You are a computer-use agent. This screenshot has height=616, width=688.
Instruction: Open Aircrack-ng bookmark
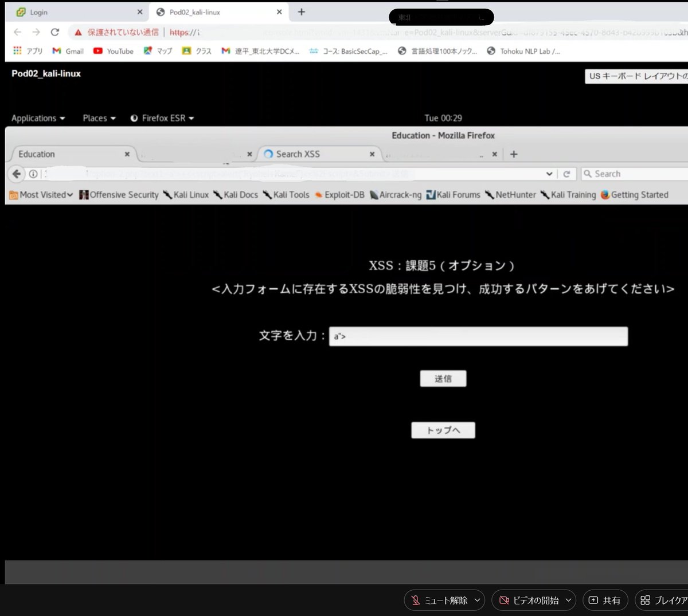click(x=396, y=195)
